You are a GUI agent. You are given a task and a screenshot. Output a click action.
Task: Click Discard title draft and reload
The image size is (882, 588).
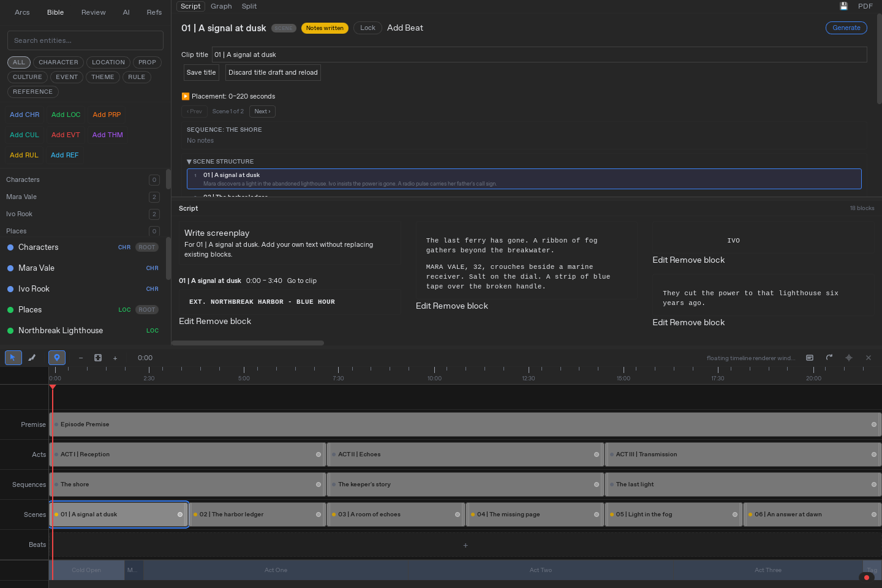(x=273, y=72)
